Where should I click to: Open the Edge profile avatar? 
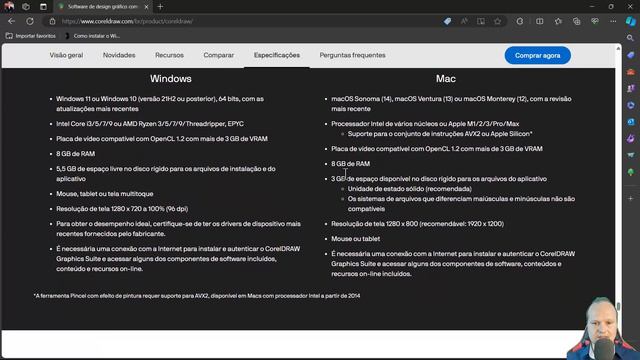9,7
